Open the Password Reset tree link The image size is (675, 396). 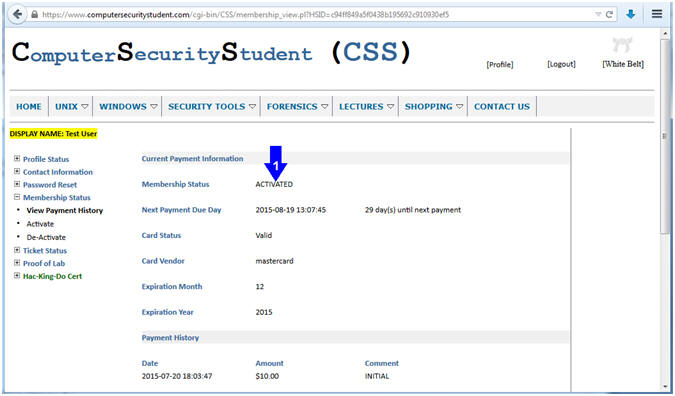[x=50, y=185]
